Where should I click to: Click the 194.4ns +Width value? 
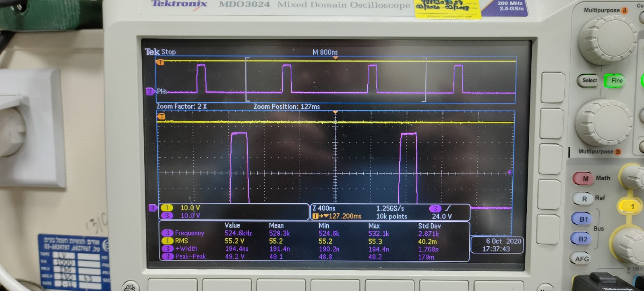pyautogui.click(x=237, y=249)
